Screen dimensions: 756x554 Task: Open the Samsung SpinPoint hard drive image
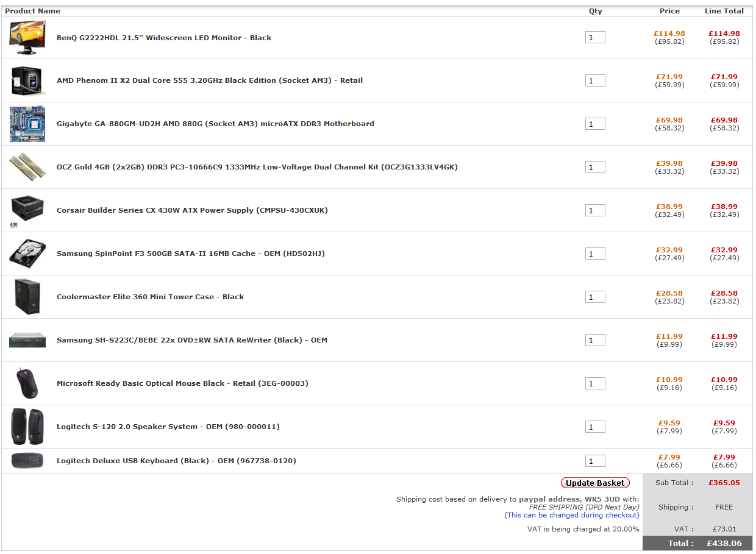(x=27, y=253)
